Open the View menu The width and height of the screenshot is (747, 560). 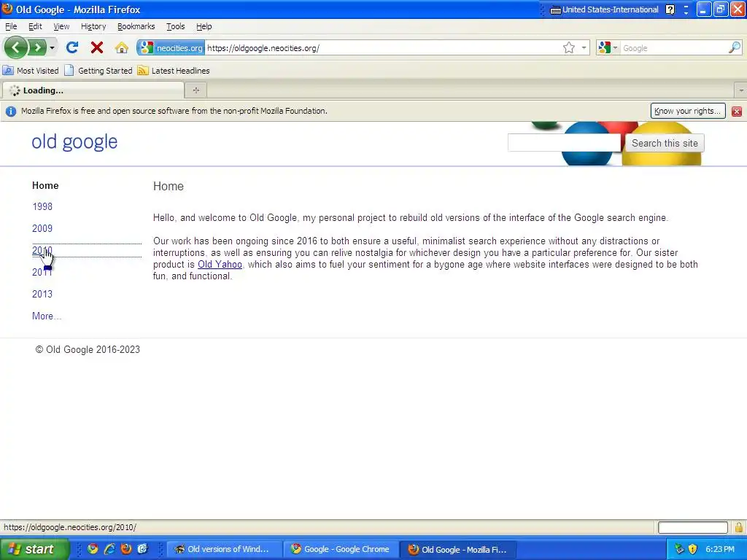click(x=61, y=27)
